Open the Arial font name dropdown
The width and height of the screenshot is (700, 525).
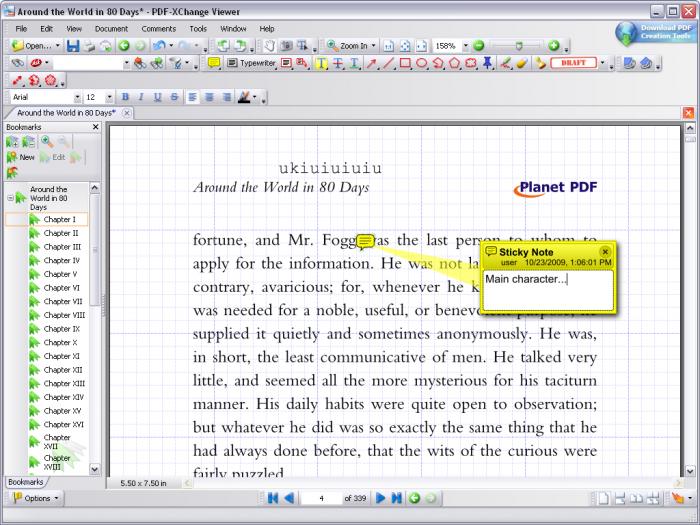pyautogui.click(x=78, y=97)
